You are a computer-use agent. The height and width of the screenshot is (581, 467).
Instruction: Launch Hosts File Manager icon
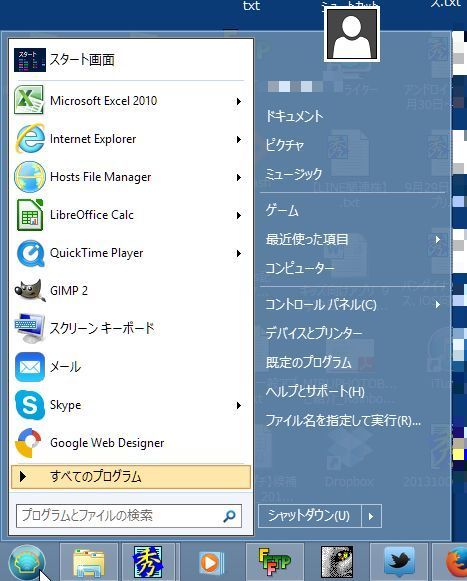[x=30, y=177]
